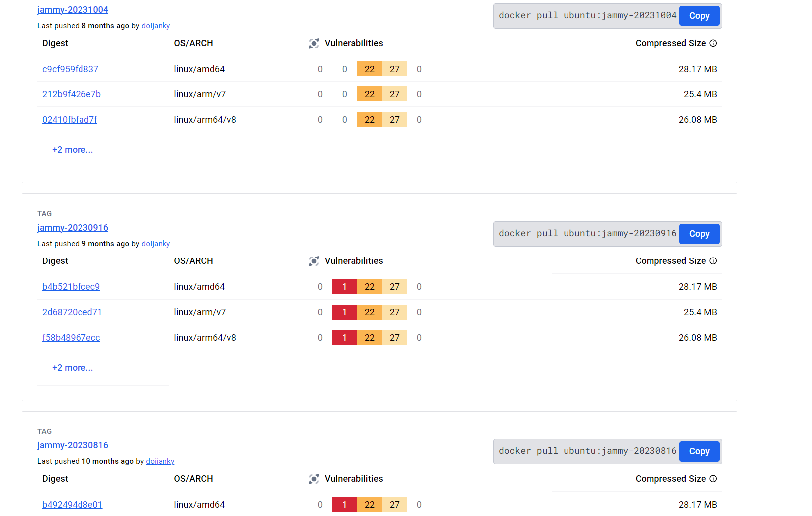Click orange 22 badge in 212b9f426e7b row
812x516 pixels.
(x=370, y=94)
